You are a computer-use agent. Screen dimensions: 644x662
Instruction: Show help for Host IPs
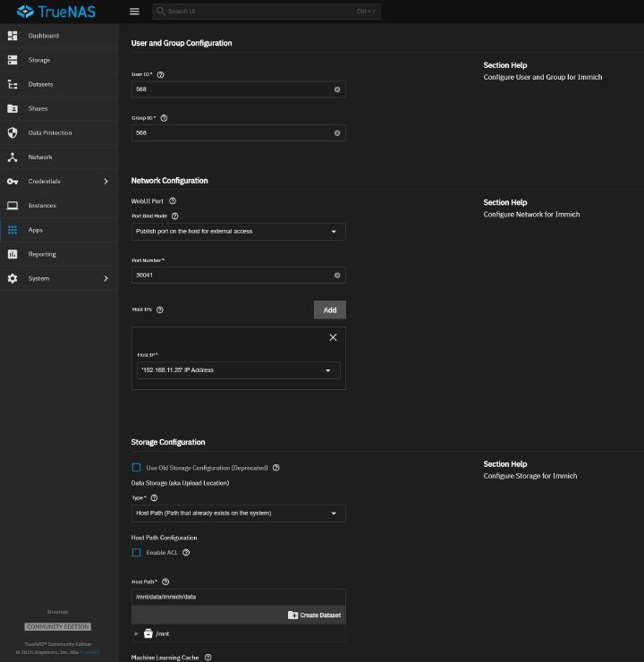160,310
